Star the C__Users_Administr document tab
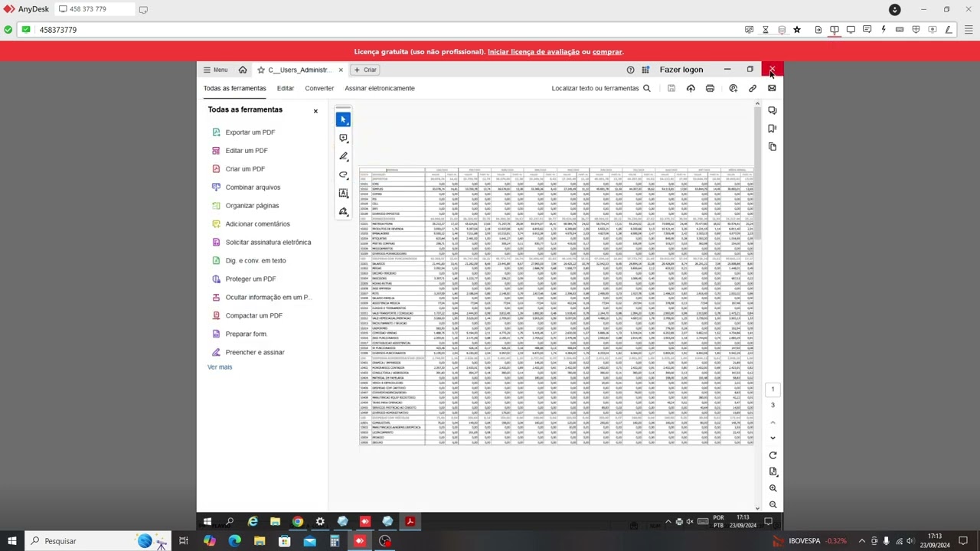Screen dimensions: 980x551 click(261, 70)
